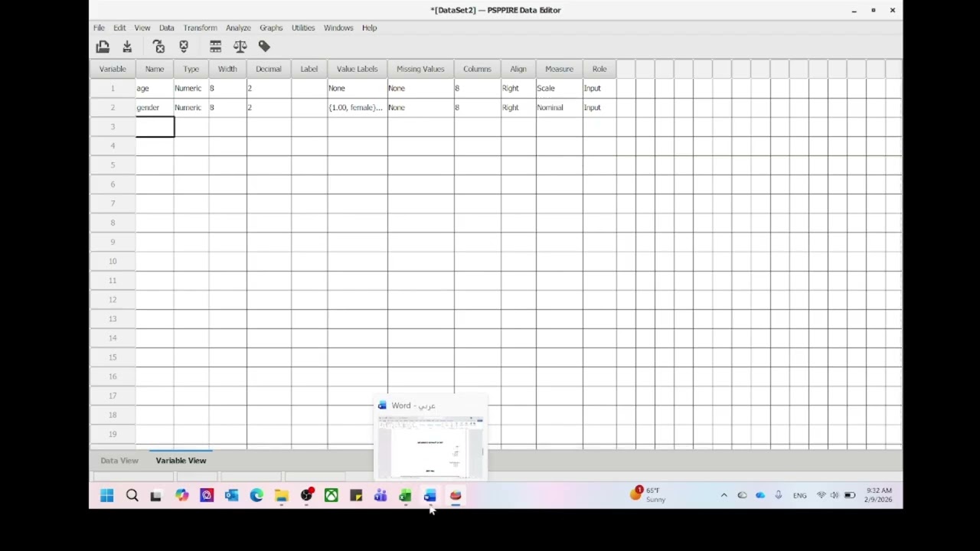This screenshot has width=980, height=551.
Task: Click the Go To Case toolbar icon
Action: click(184, 47)
